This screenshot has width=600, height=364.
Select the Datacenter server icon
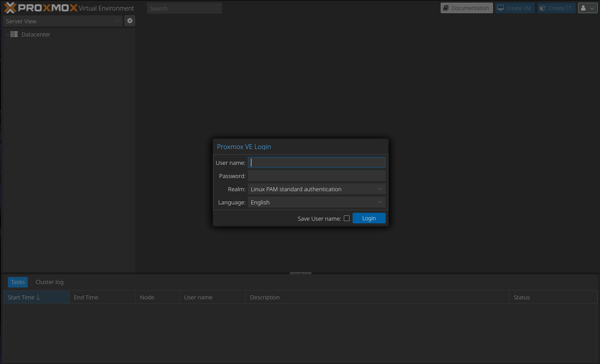point(14,34)
